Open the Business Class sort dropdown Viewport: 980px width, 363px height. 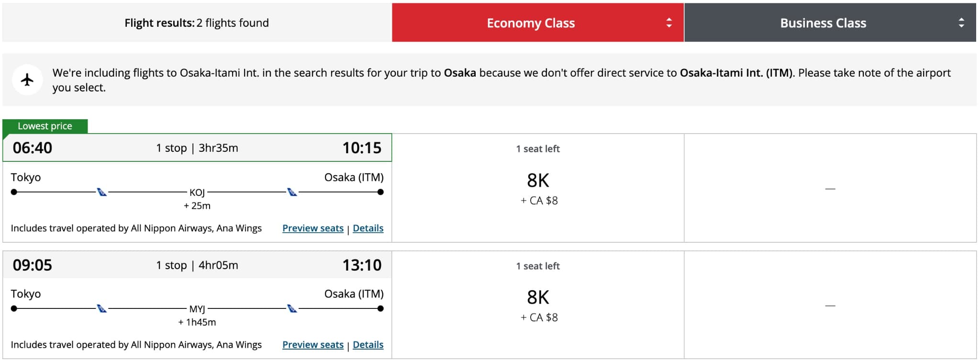tap(830, 23)
